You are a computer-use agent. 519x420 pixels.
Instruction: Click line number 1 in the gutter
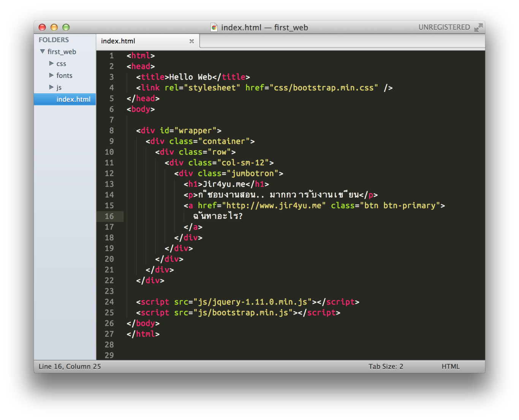pyautogui.click(x=112, y=56)
